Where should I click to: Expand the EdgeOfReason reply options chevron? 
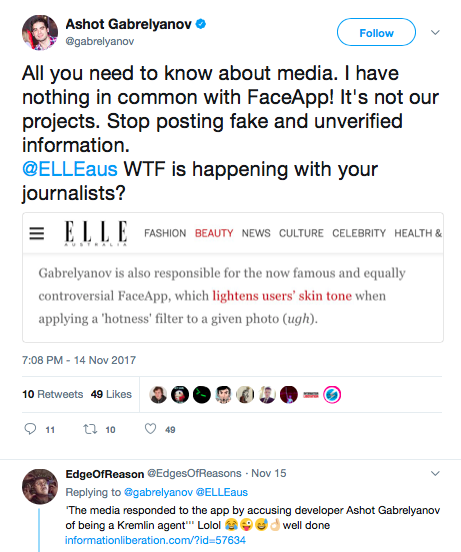click(435, 473)
